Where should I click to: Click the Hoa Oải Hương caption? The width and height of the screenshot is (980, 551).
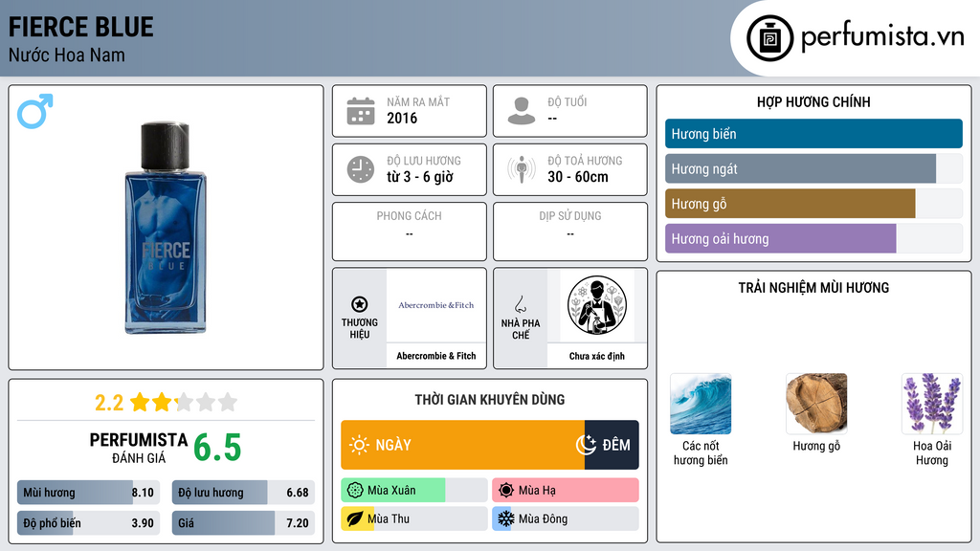click(x=932, y=452)
